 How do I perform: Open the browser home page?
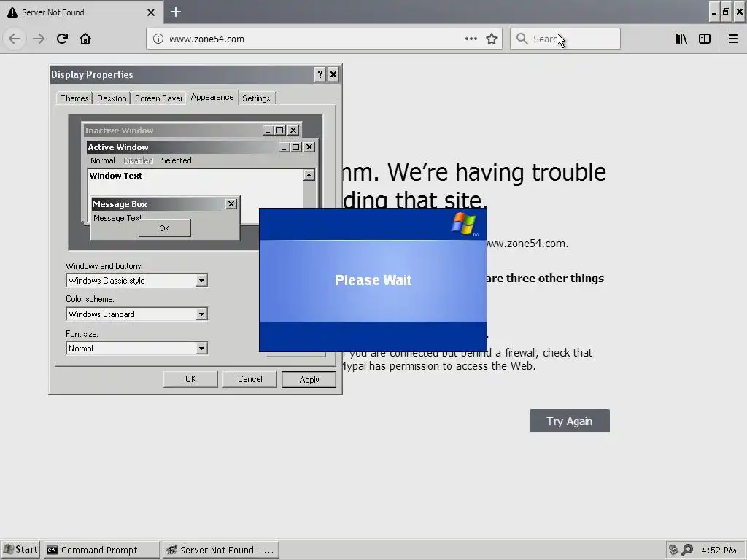[x=85, y=39]
